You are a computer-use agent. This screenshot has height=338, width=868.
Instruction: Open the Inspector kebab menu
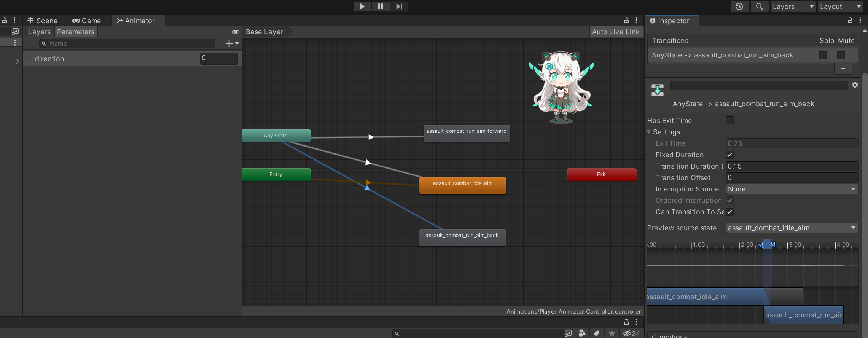click(860, 20)
